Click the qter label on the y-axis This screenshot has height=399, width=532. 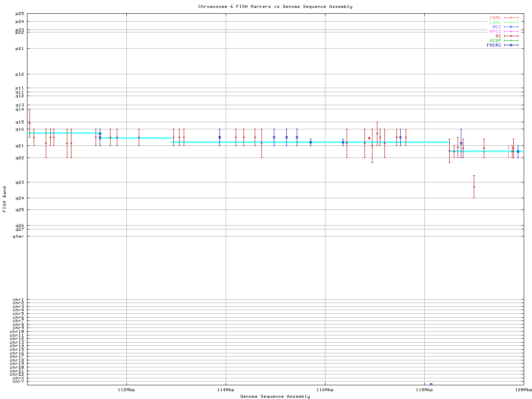pos(18,236)
